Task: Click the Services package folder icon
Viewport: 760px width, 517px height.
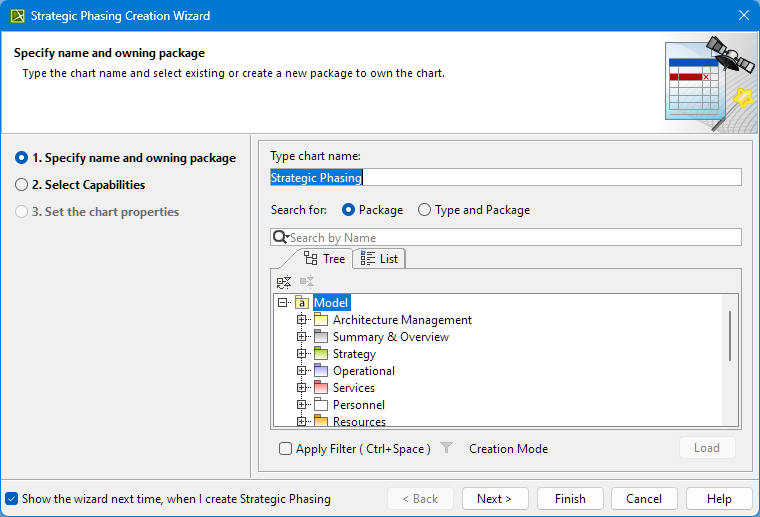Action: 321,388
